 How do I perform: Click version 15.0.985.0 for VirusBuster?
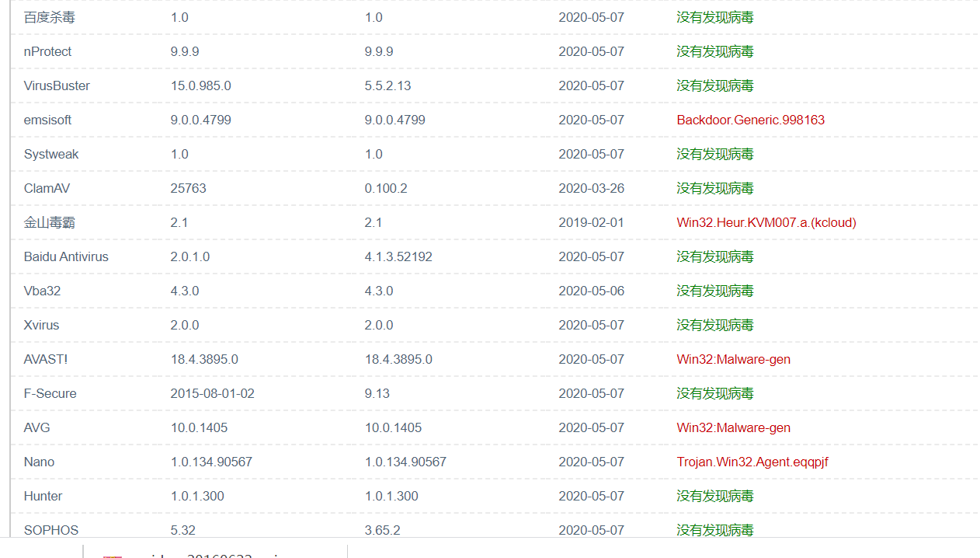click(201, 85)
